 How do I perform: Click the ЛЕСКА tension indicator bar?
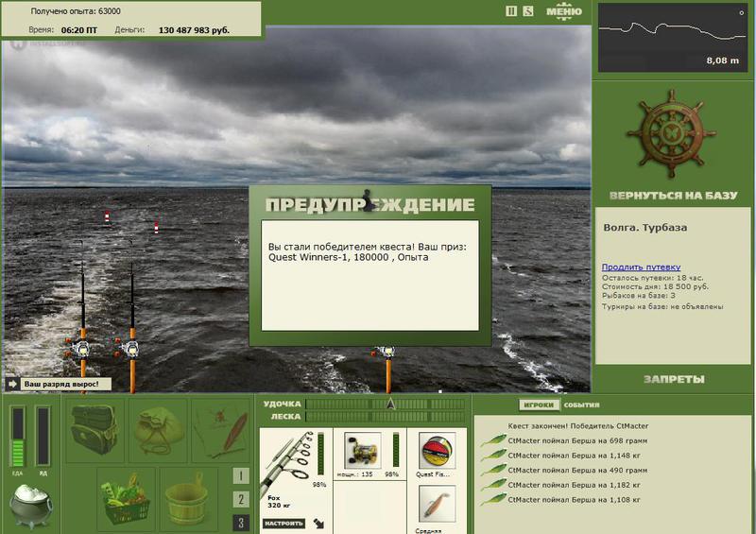point(386,416)
